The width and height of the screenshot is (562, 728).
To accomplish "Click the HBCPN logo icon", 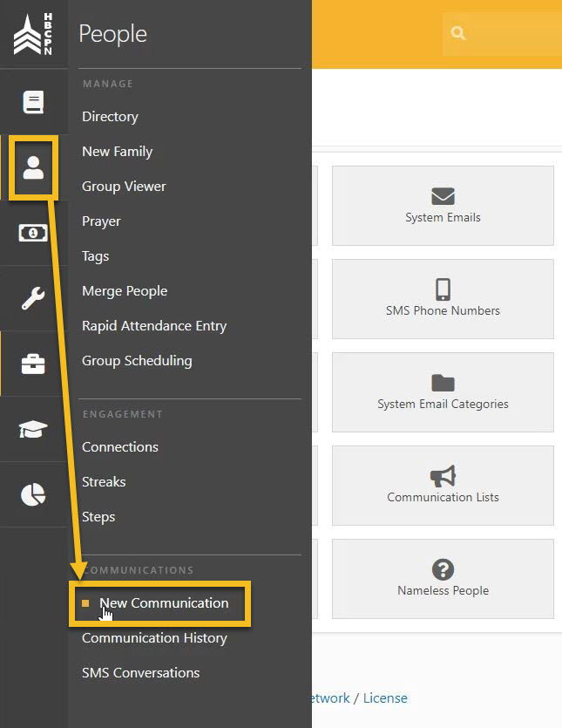I will click(x=33, y=34).
